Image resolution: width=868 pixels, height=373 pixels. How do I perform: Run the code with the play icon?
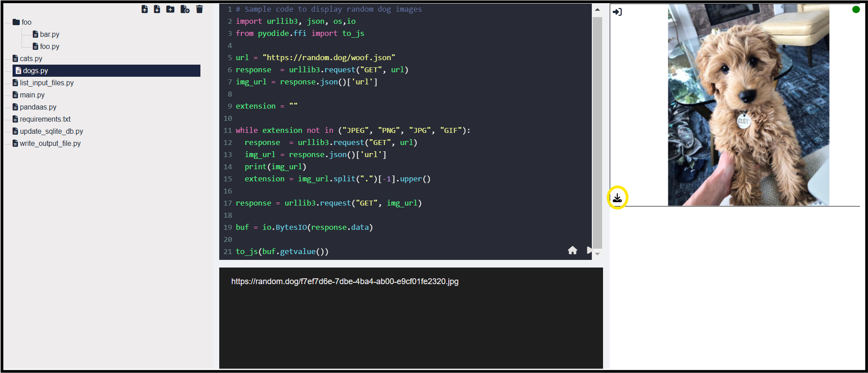tap(590, 250)
